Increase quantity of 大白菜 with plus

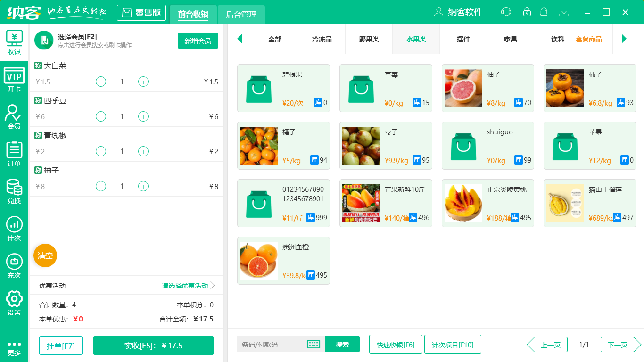point(143,82)
